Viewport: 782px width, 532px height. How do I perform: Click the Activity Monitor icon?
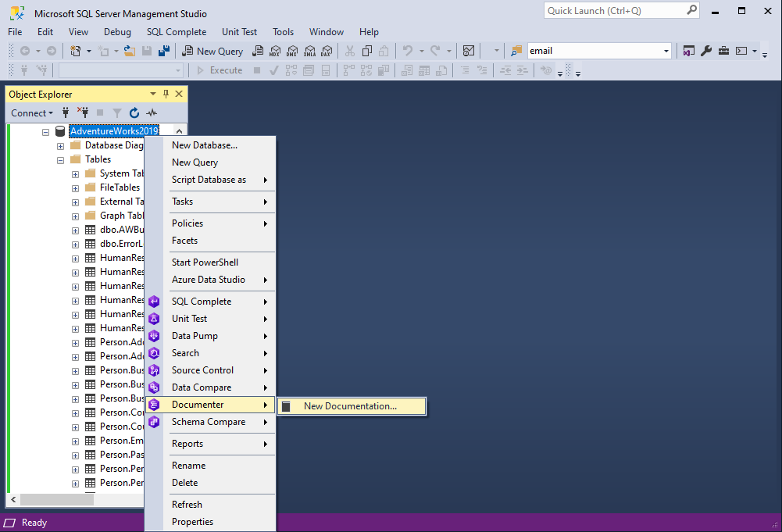pyautogui.click(x=468, y=51)
